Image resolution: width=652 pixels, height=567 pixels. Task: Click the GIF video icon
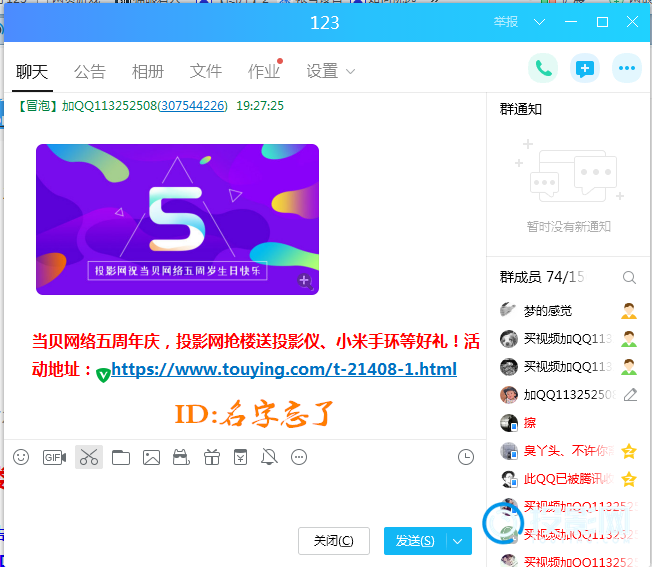(54, 457)
